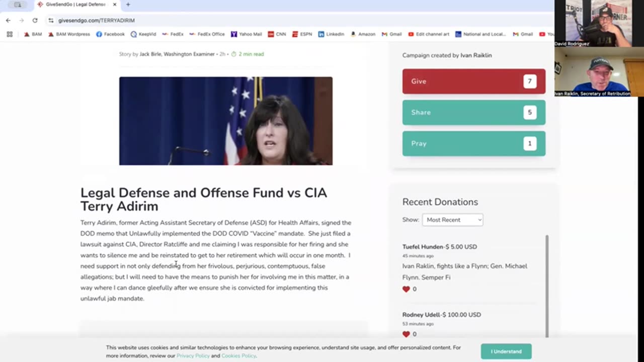
Task: Open the Most Recent donations sort dropdown
Action: click(x=452, y=220)
